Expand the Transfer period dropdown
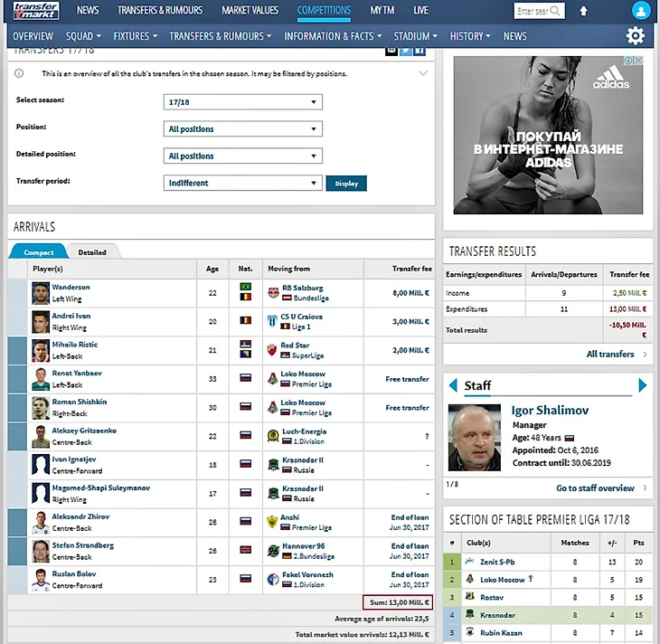Image resolution: width=660 pixels, height=644 pixels. 242,183
